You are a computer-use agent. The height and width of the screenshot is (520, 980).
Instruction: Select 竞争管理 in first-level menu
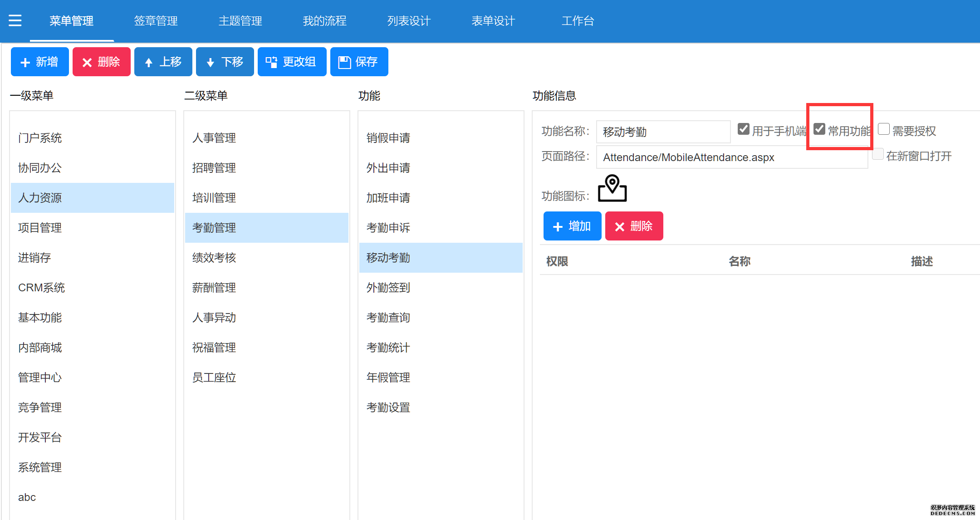[93, 407]
